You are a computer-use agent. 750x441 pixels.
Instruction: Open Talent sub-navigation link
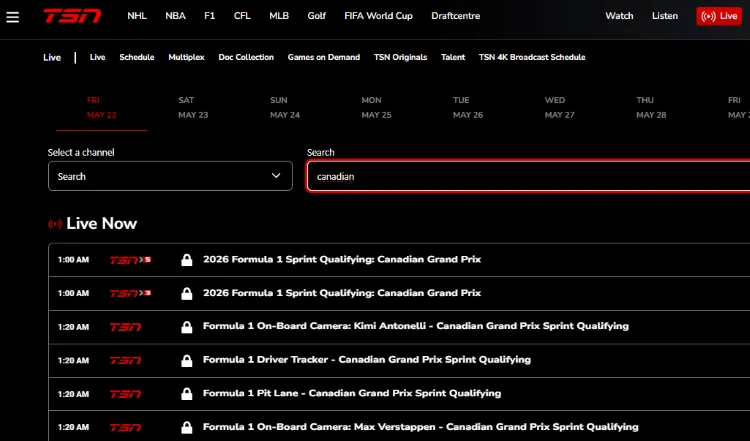pyautogui.click(x=453, y=57)
